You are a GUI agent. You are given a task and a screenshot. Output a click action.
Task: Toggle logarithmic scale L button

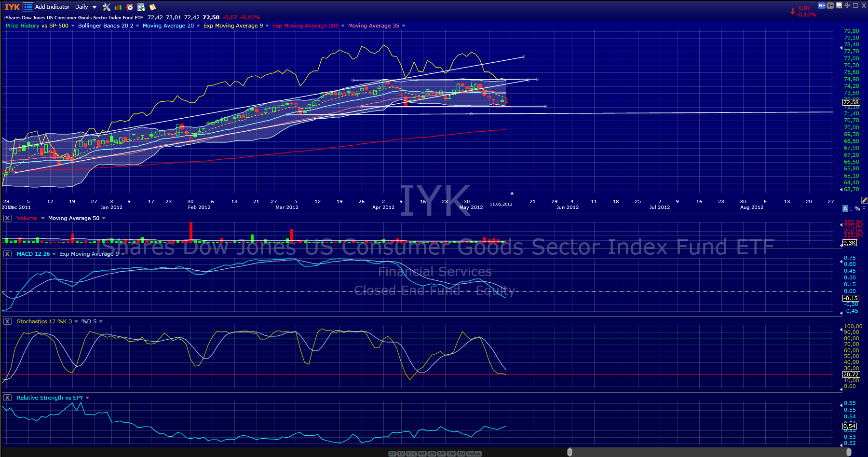851,208
